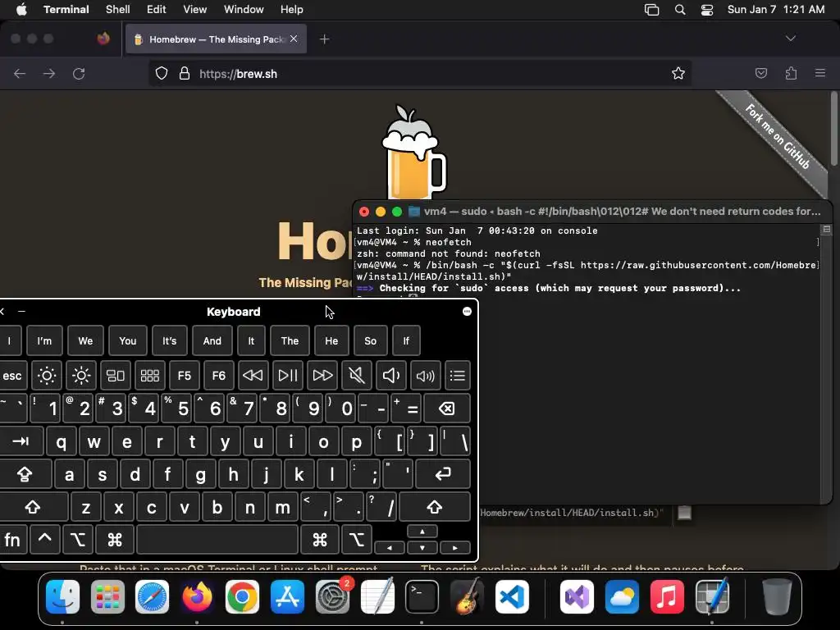Open Music app from the Dock
Viewport: 840px width, 630px height.
[x=667, y=597]
